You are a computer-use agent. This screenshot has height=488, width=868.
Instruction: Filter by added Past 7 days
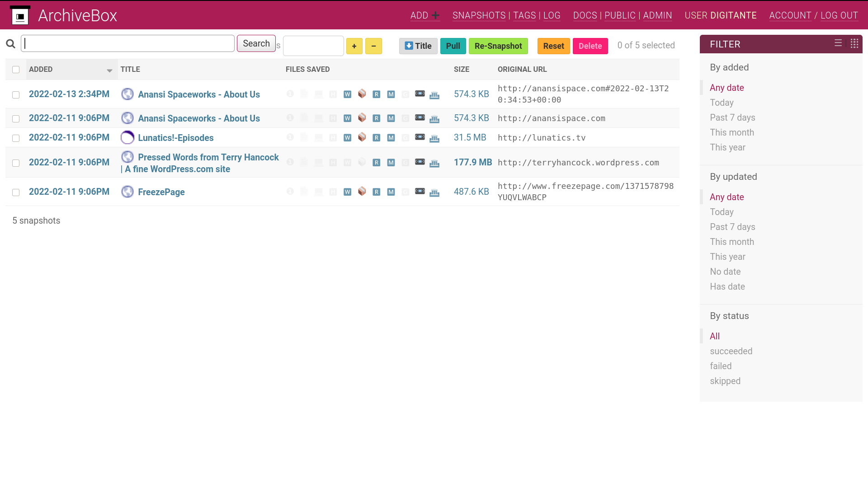[x=732, y=117]
